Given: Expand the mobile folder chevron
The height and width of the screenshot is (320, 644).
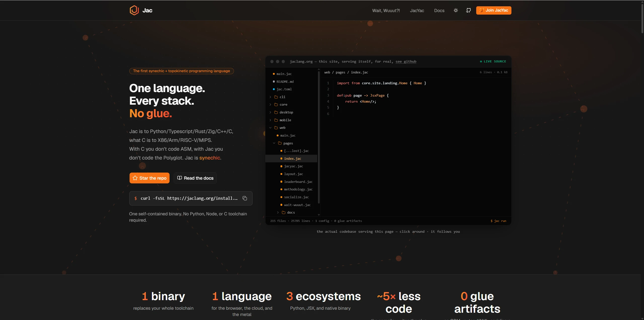Looking at the screenshot, I should pos(270,120).
